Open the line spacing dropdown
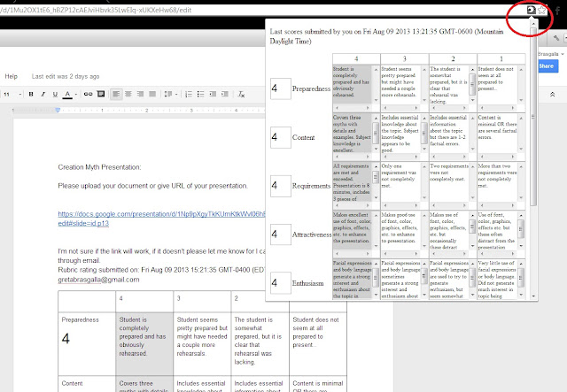The width and height of the screenshot is (567, 392). (x=171, y=94)
